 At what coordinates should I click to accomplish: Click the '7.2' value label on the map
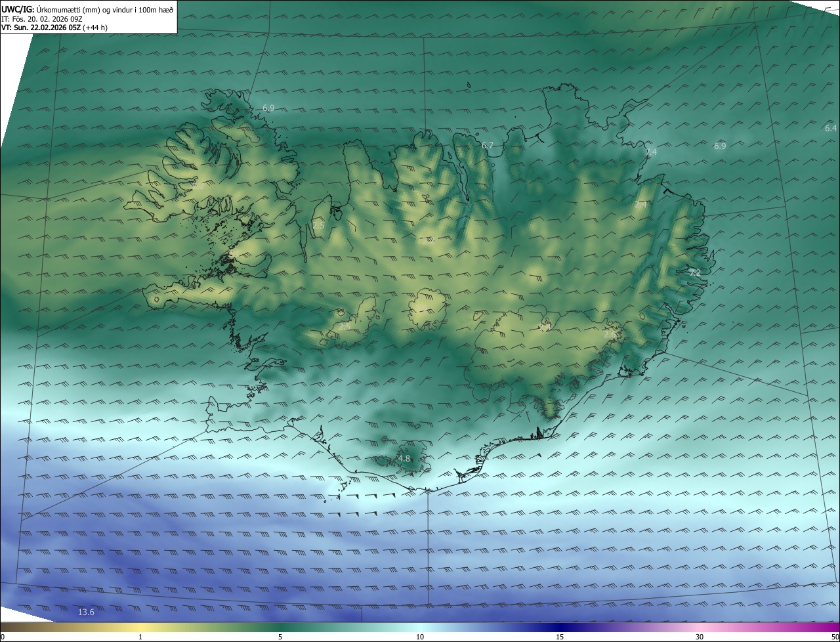[x=695, y=272]
